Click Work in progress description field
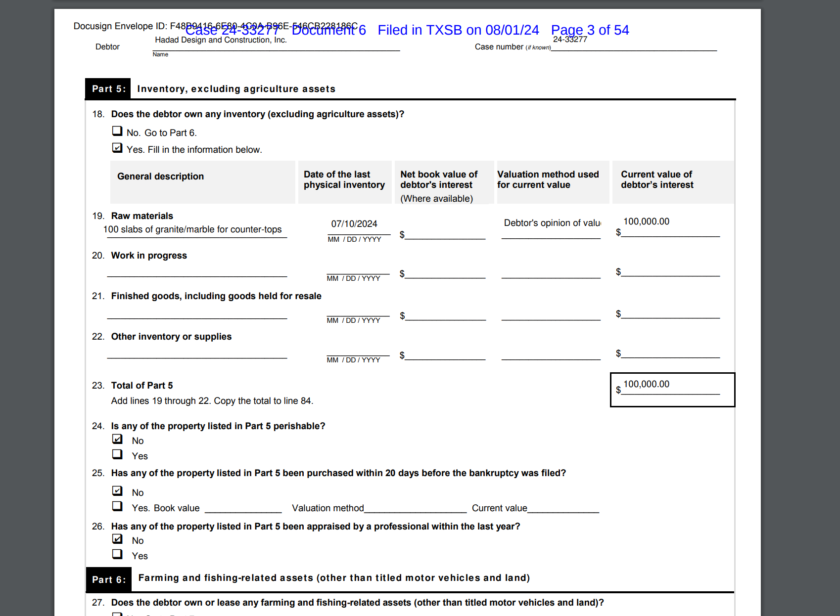Image resolution: width=840 pixels, height=616 pixels. point(197,270)
